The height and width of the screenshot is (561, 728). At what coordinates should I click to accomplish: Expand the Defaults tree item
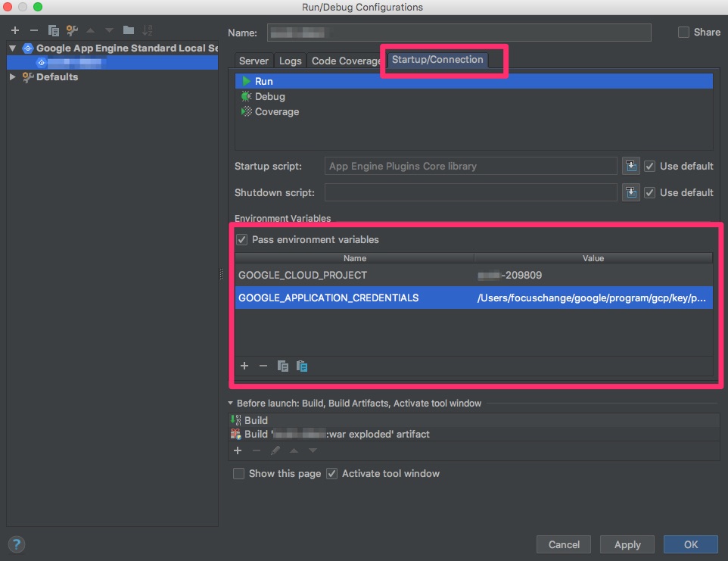pyautogui.click(x=12, y=76)
